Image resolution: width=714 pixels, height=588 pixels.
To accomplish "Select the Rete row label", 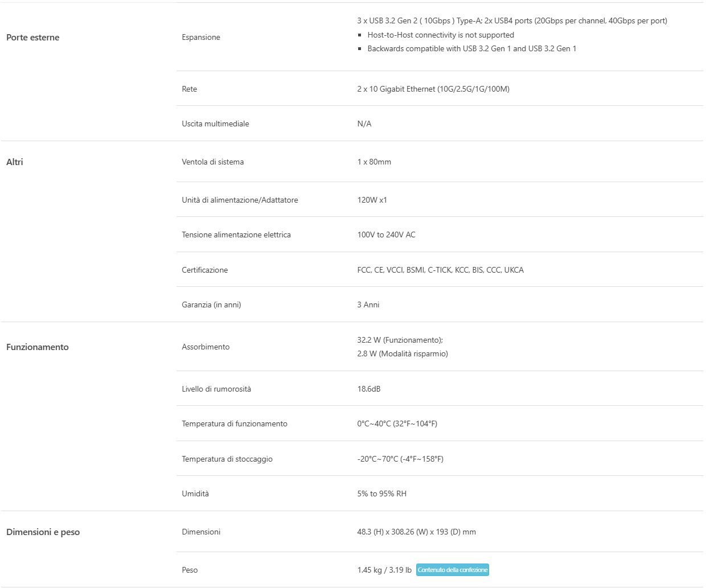I will coord(189,89).
